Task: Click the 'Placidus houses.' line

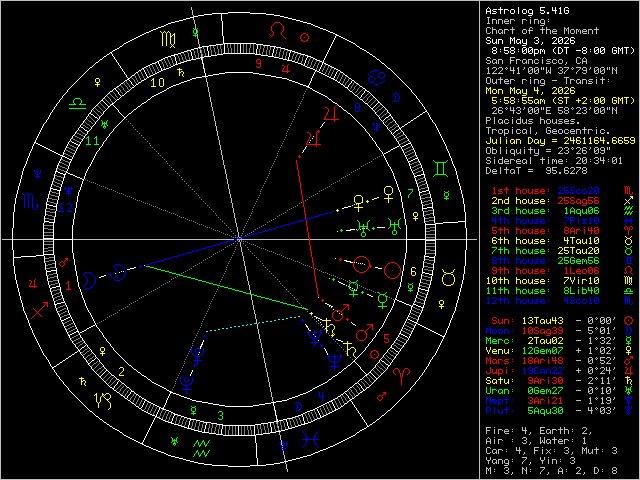Action: (533, 121)
